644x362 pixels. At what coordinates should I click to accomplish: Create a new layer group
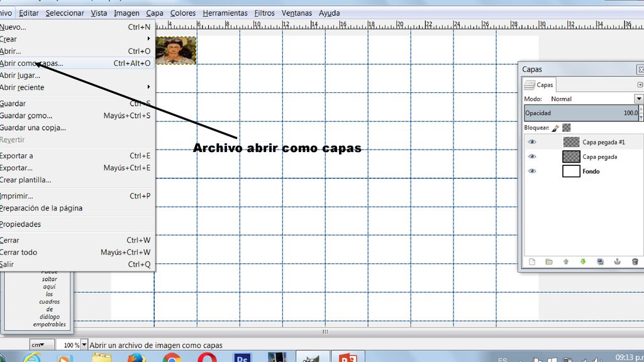pos(549,262)
